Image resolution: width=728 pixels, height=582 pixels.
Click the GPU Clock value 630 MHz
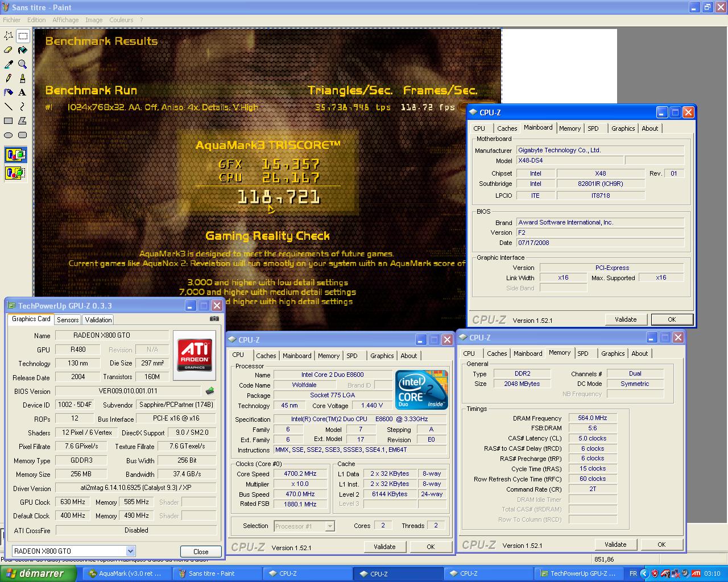[72, 502]
